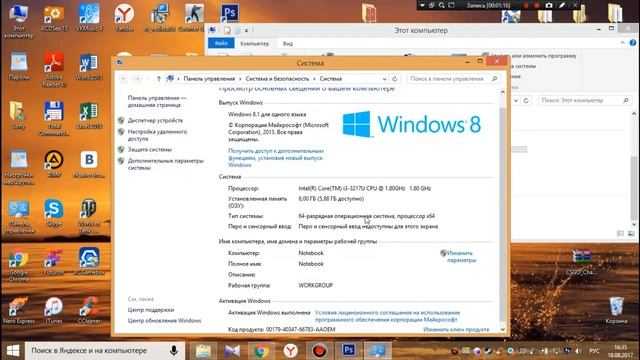Click the red record button on taskbar
Image resolution: width=640 pixels, height=360 pixels.
320,350
